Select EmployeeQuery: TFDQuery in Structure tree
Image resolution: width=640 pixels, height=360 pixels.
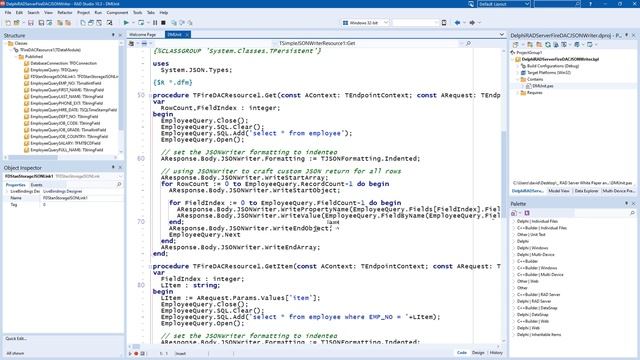point(54,70)
